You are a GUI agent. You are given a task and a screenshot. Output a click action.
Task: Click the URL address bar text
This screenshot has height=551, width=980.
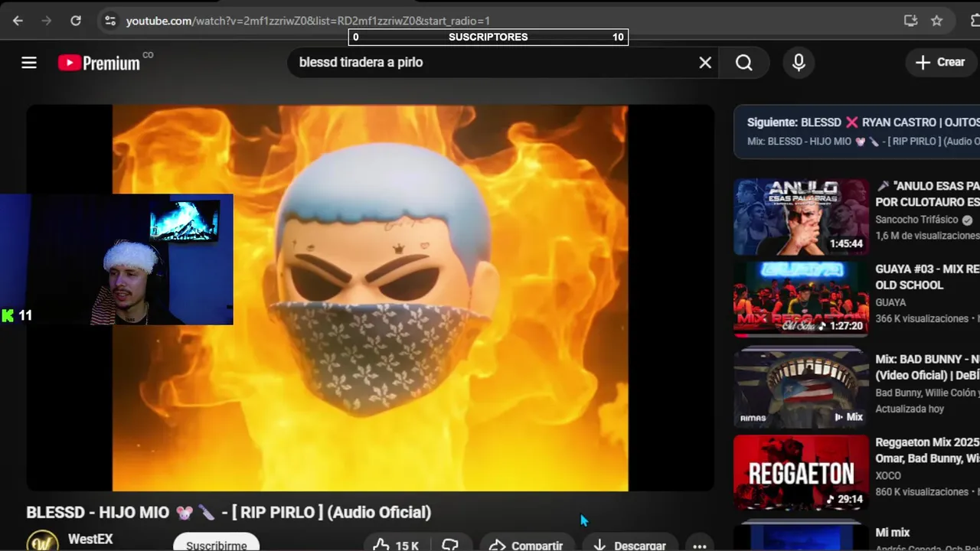[308, 21]
